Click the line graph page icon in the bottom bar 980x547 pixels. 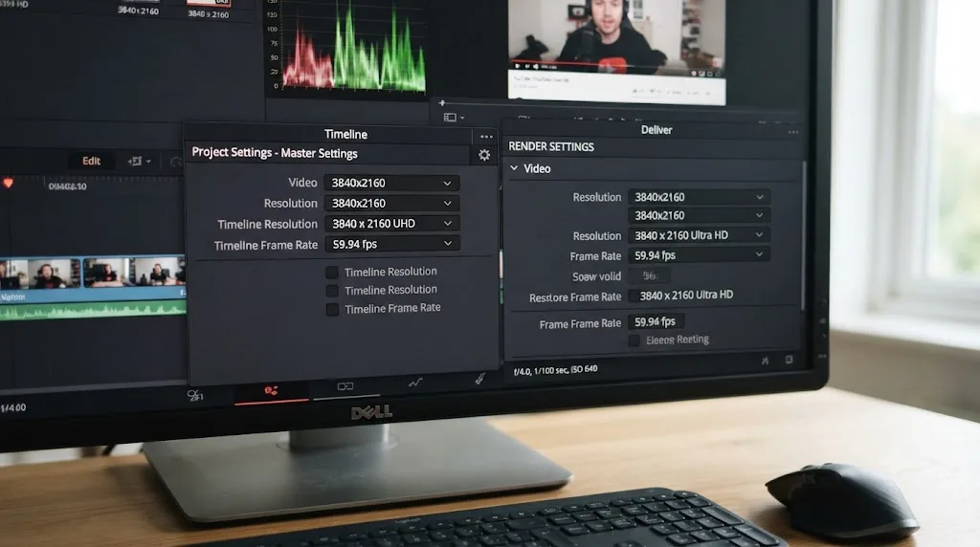415,383
